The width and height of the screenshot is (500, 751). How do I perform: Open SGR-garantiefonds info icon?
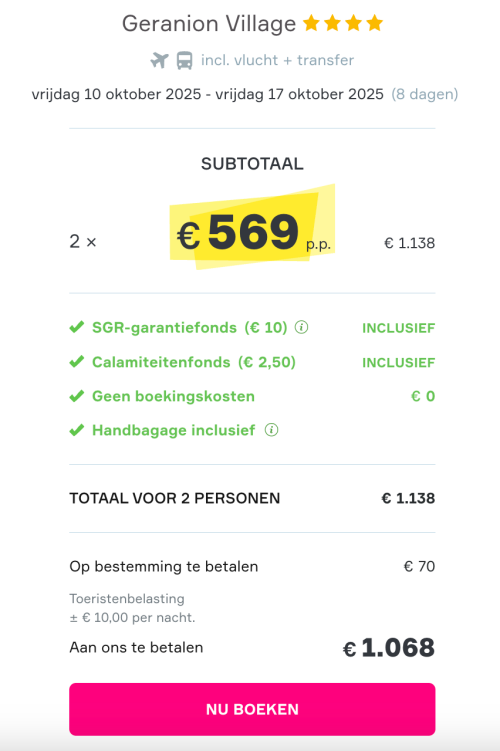pyautogui.click(x=301, y=327)
